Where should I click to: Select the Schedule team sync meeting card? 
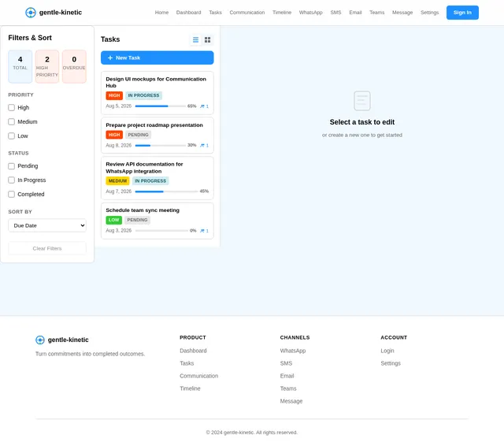tap(157, 221)
